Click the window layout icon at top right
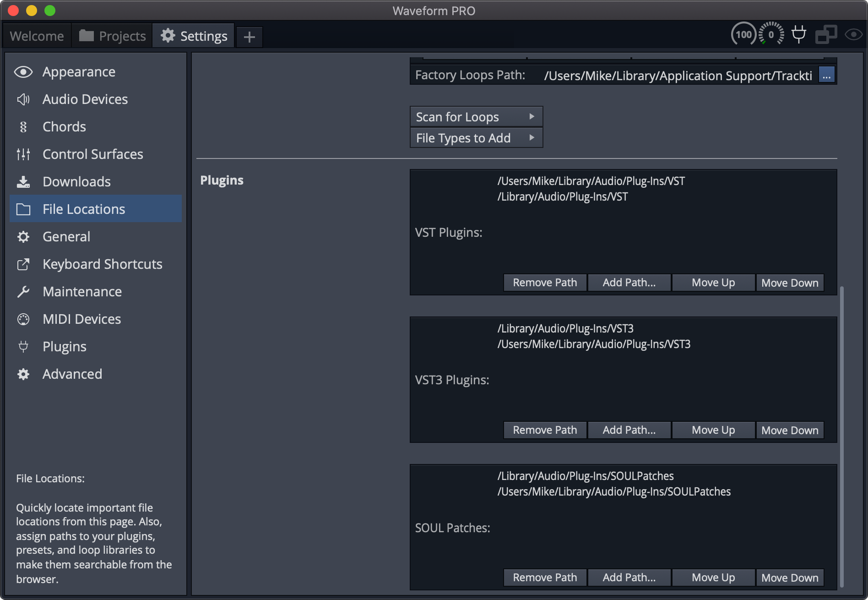 click(826, 34)
